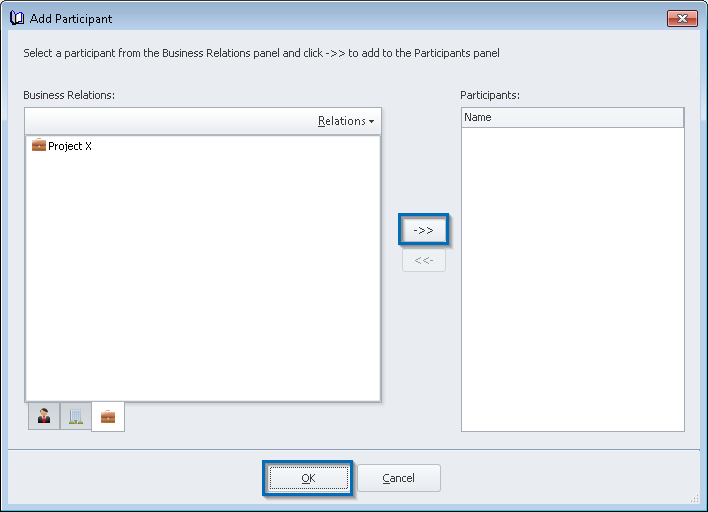This screenshot has width=708, height=512.
Task: Switch to the company building tab icon
Action: click(75, 416)
